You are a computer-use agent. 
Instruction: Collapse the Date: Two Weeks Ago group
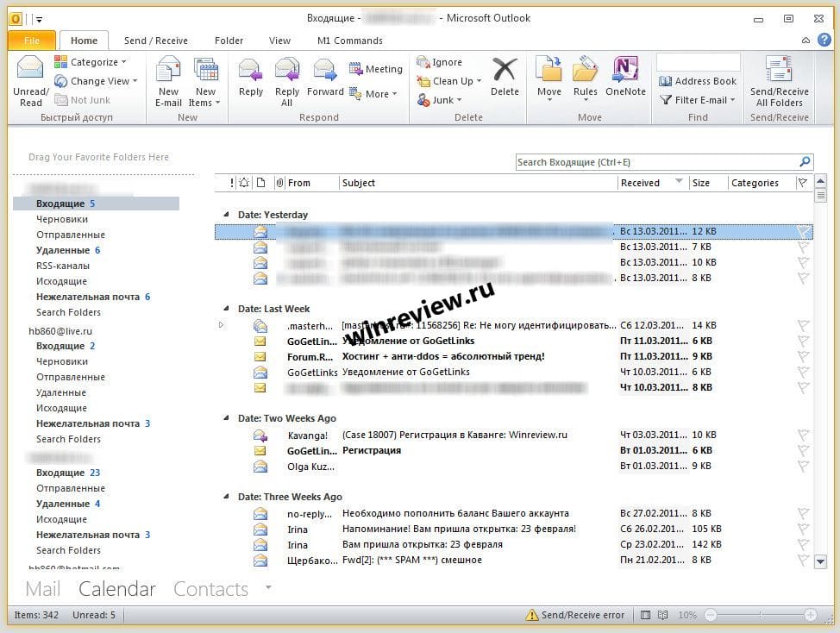[226, 417]
